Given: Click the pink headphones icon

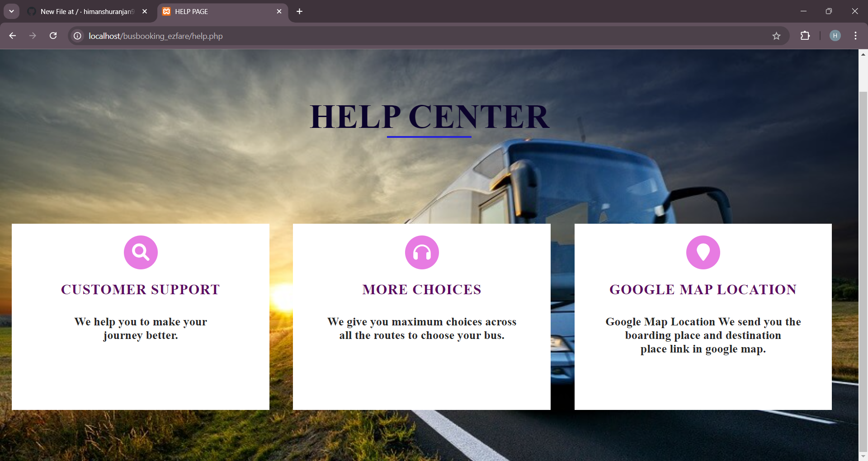Looking at the screenshot, I should [x=422, y=252].
